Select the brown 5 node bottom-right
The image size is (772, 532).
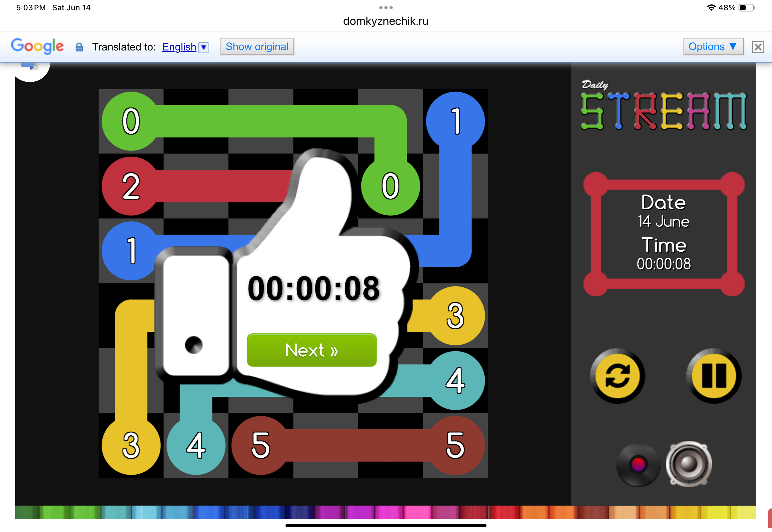tap(455, 445)
